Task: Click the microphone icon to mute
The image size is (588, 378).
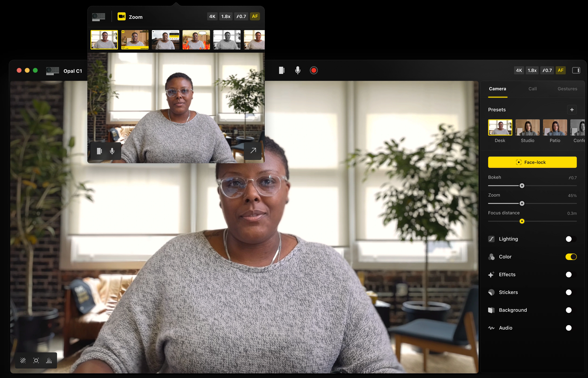Action: tap(297, 70)
